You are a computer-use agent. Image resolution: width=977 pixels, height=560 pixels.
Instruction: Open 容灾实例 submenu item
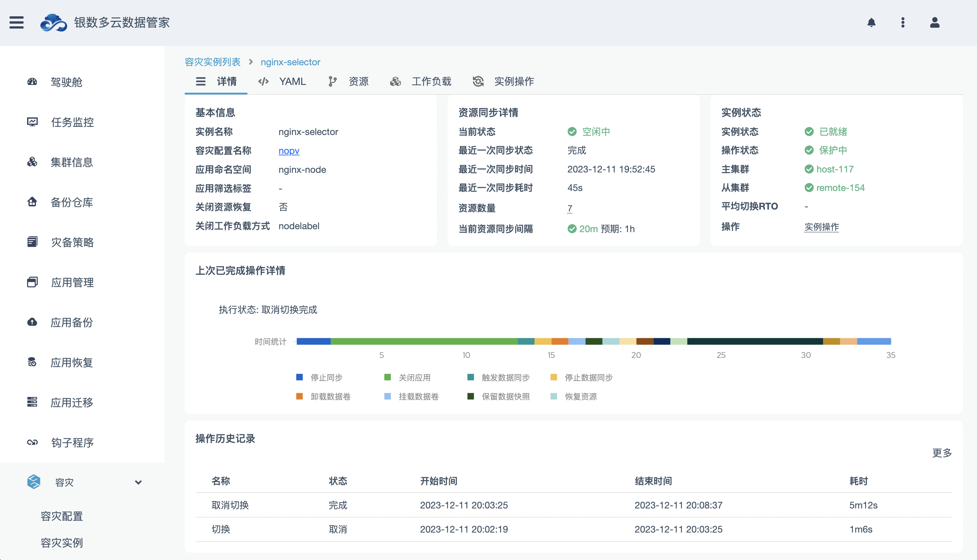(62, 543)
